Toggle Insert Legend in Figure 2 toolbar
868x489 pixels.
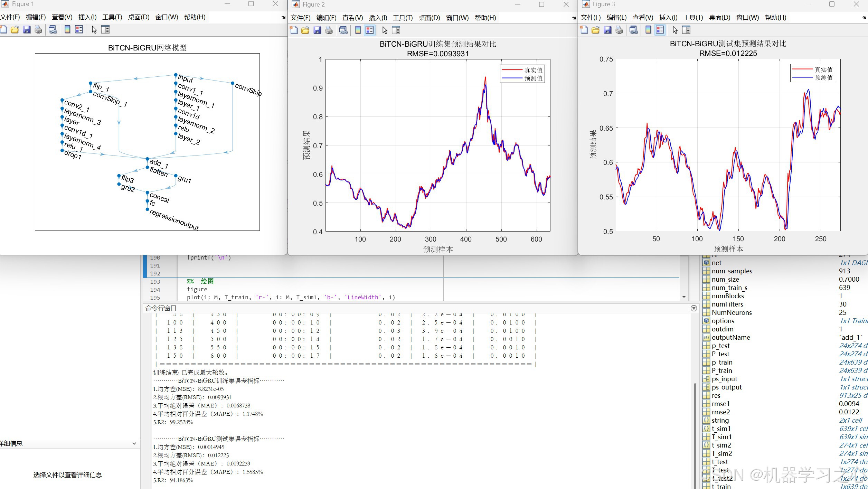pos(369,30)
